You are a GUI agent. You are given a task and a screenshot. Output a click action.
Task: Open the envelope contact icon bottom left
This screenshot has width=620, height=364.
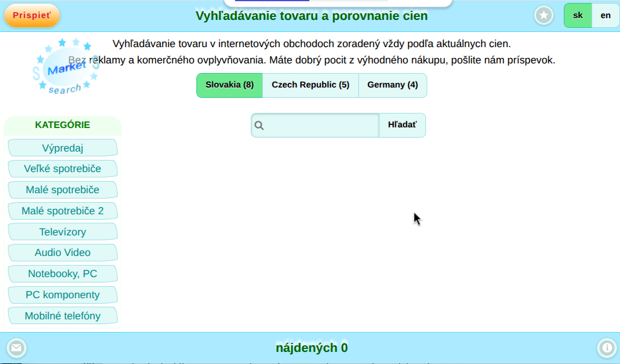click(17, 348)
